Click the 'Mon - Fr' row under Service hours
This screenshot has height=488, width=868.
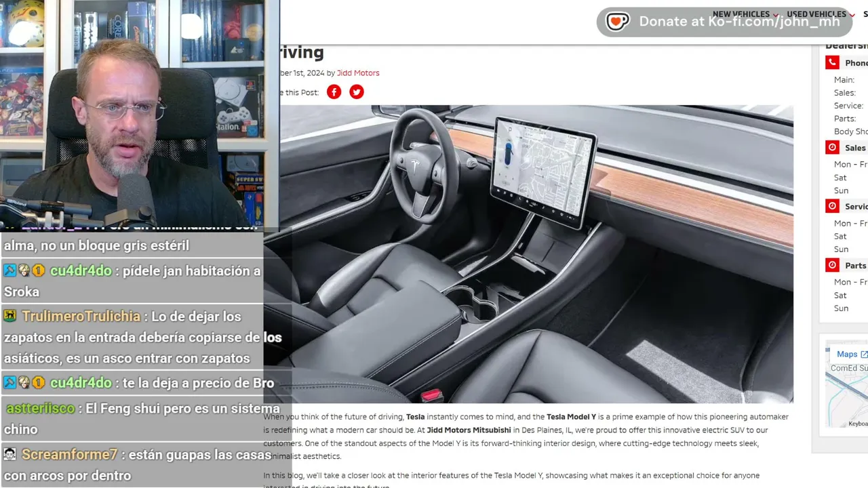click(x=851, y=224)
